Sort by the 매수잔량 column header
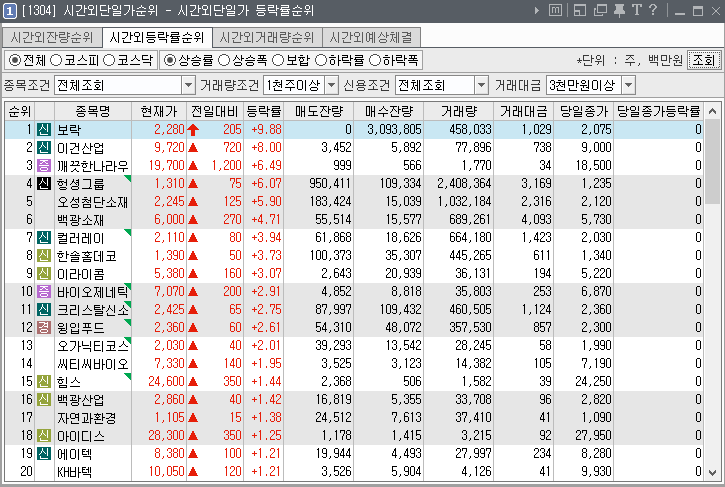The width and height of the screenshot is (725, 487). (388, 111)
